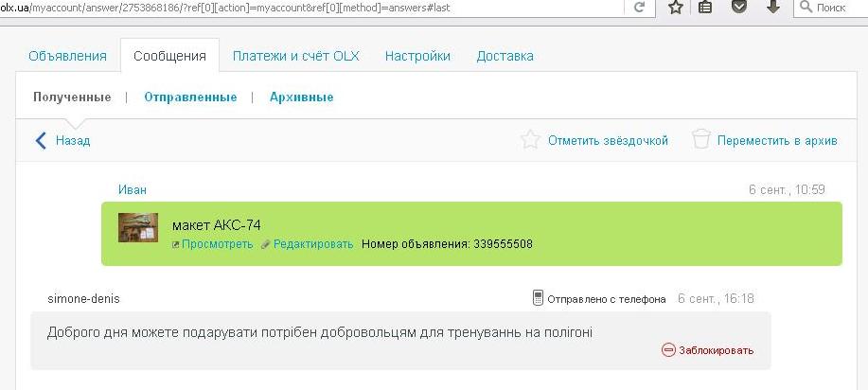
Task: Click the star outline icon
Action: coord(530,139)
